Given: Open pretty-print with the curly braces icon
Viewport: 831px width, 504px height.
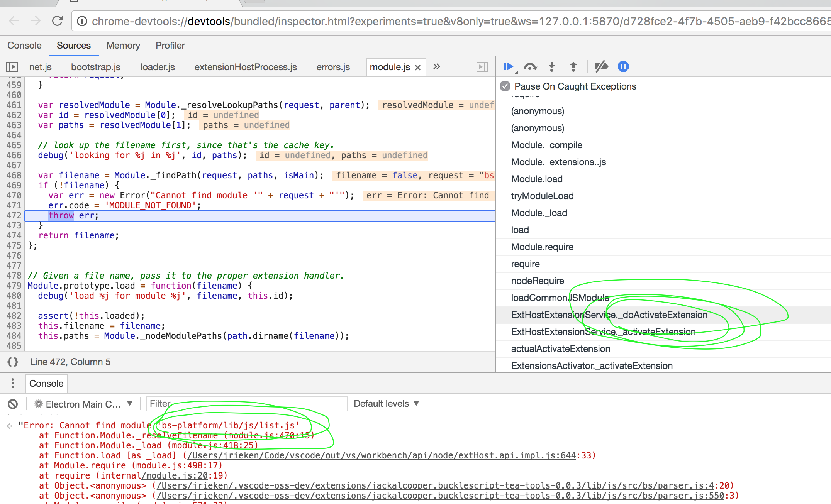Looking at the screenshot, I should (13, 362).
